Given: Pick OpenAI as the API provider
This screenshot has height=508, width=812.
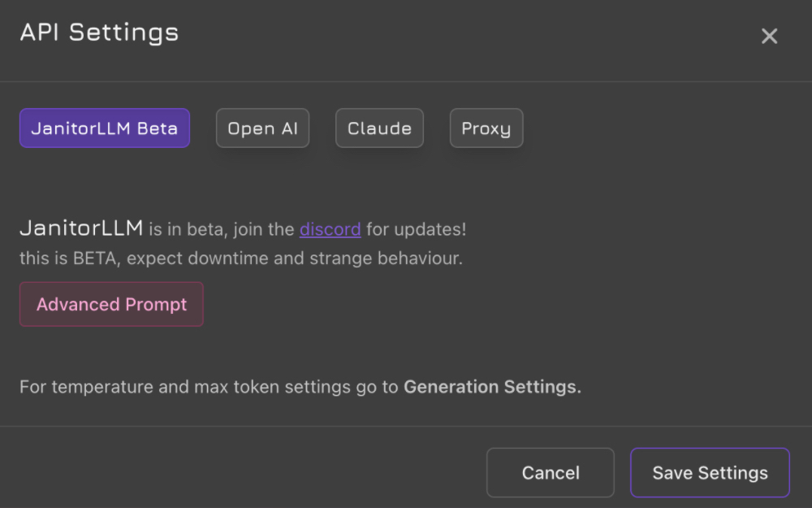Looking at the screenshot, I should [262, 128].
